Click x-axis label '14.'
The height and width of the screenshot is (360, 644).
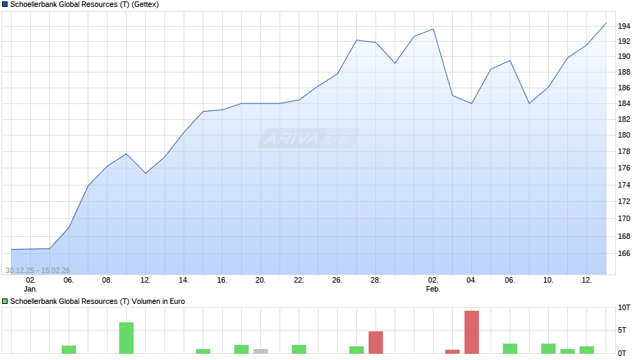point(184,281)
